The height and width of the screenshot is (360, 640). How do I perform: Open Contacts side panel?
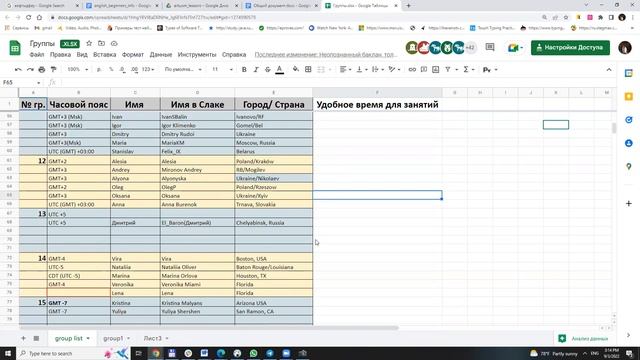click(x=629, y=143)
